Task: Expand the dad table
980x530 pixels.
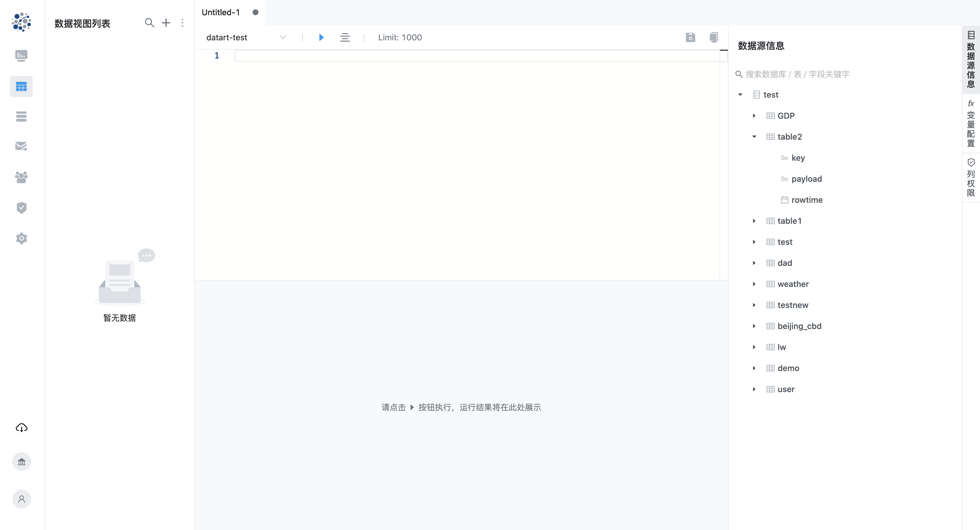Action: coord(754,263)
